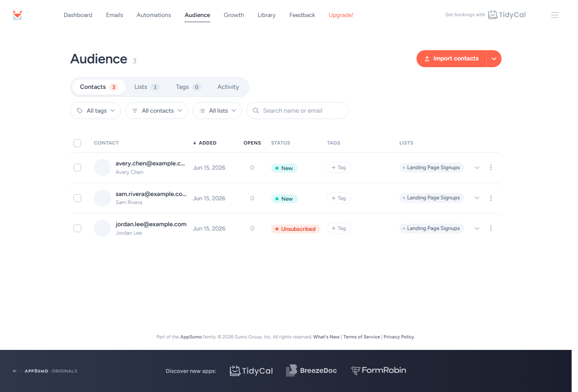Add a tag to avery.chen contact

[339, 168]
